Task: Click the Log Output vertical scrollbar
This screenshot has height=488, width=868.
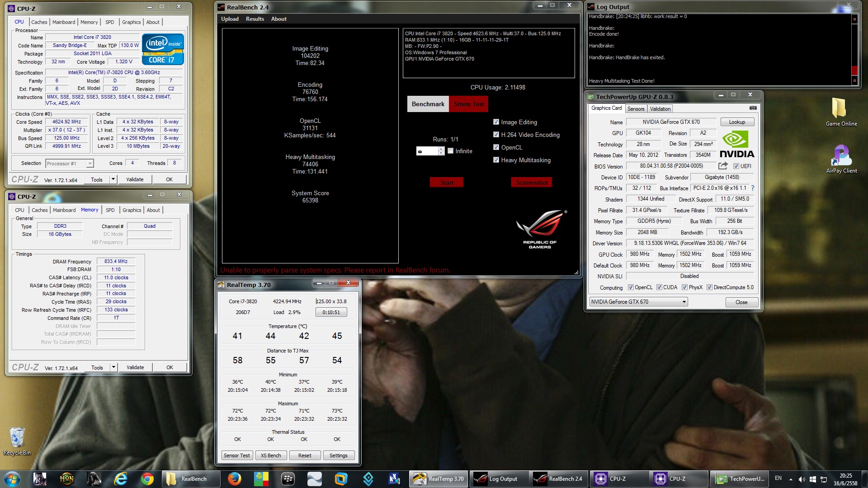Action: pyautogui.click(x=854, y=50)
